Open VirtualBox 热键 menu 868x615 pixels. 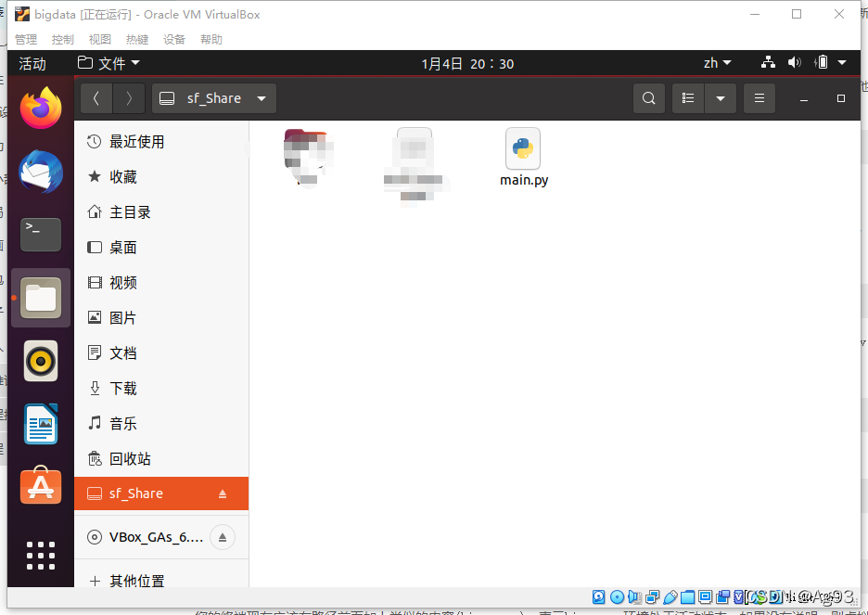136,39
